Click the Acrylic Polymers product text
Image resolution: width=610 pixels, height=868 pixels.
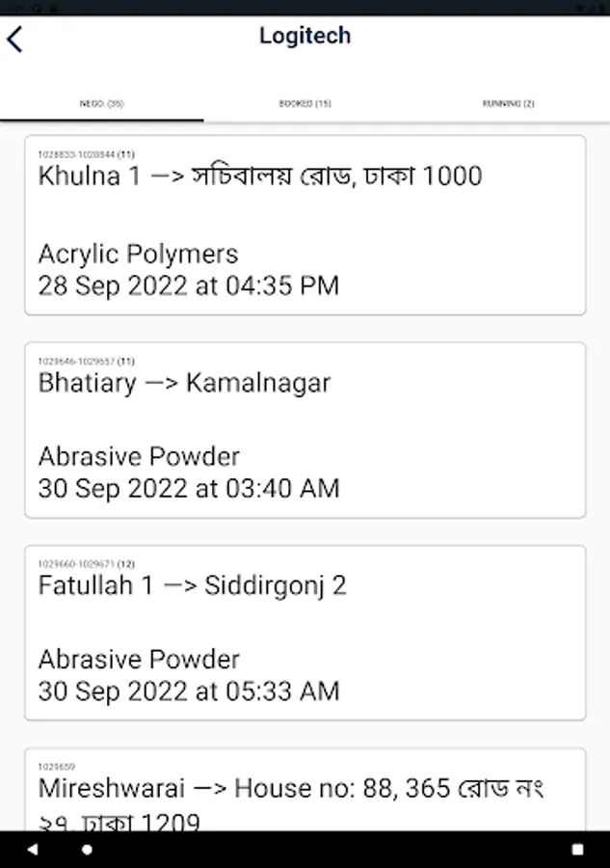click(x=138, y=254)
